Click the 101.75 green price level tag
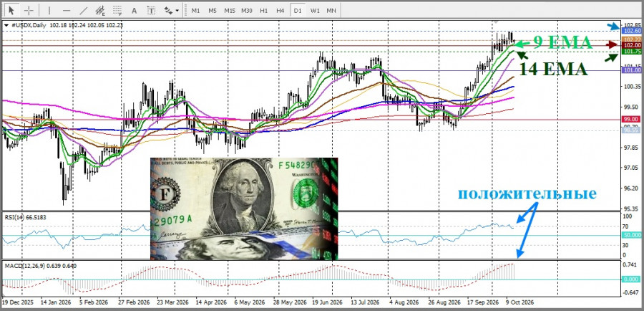This screenshot has width=644, height=311. 632,52
